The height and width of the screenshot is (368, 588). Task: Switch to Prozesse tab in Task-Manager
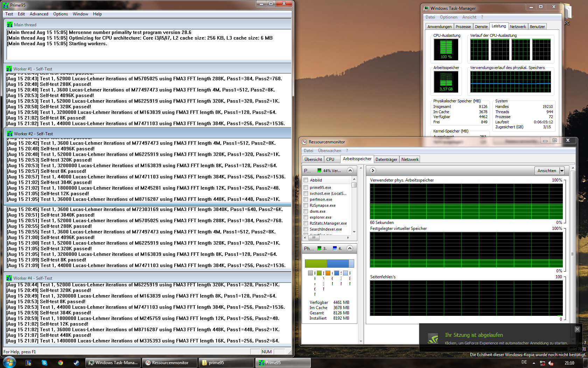[x=463, y=27]
